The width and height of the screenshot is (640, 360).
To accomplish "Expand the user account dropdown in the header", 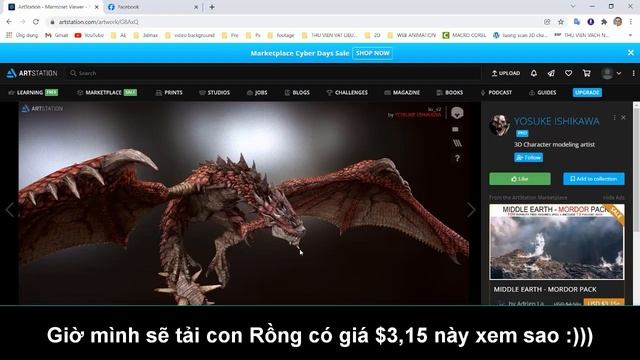I will click(x=619, y=73).
